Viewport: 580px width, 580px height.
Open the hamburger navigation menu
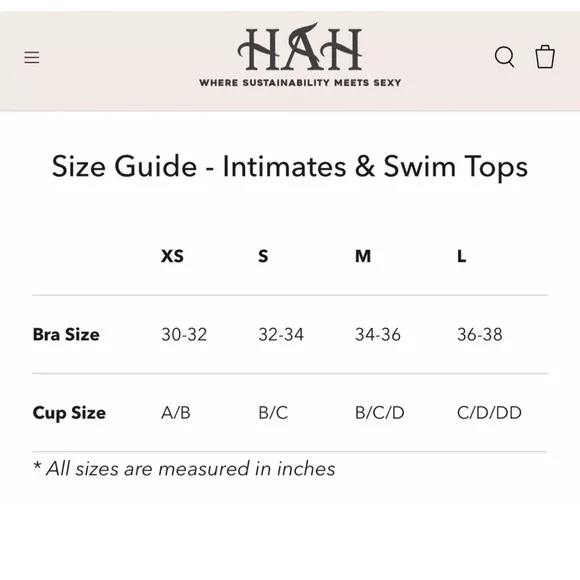point(32,57)
